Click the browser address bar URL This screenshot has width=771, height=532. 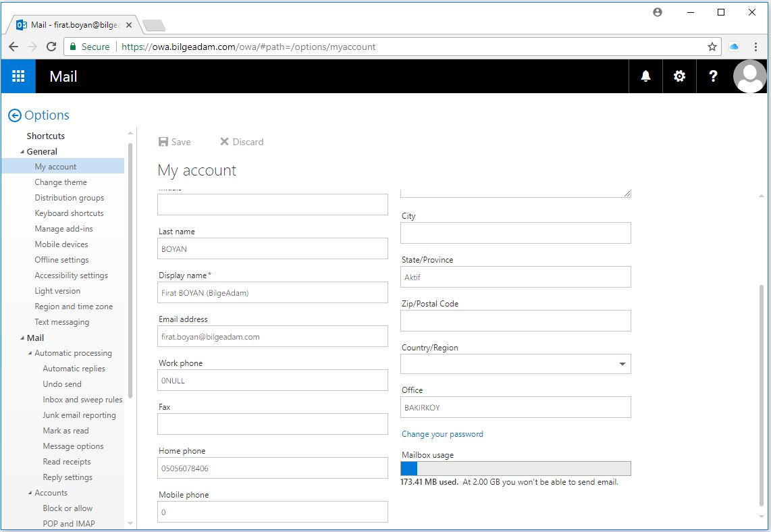(248, 47)
